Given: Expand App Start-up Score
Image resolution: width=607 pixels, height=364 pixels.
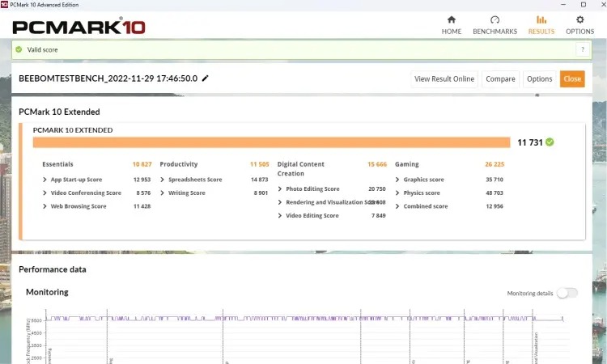Looking at the screenshot, I should (x=45, y=180).
